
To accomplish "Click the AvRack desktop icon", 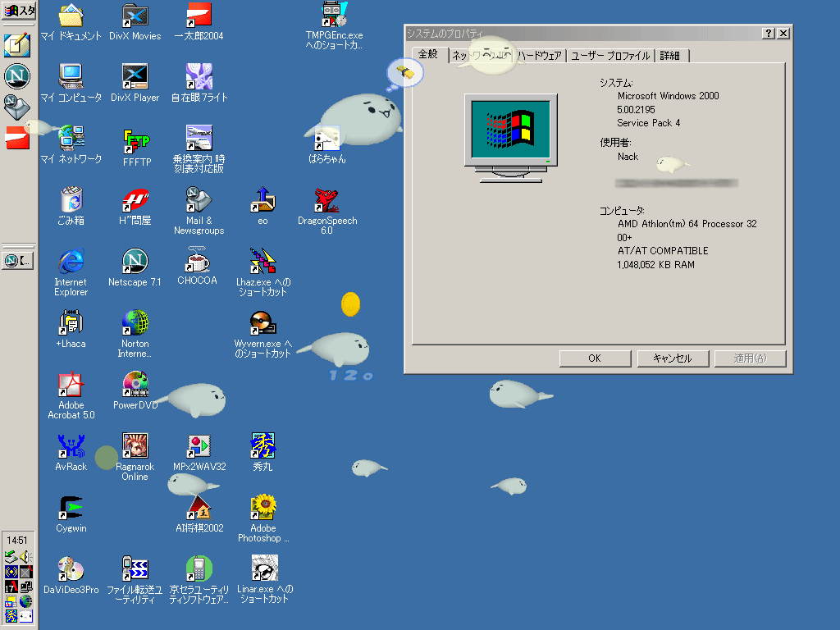I will [x=71, y=453].
